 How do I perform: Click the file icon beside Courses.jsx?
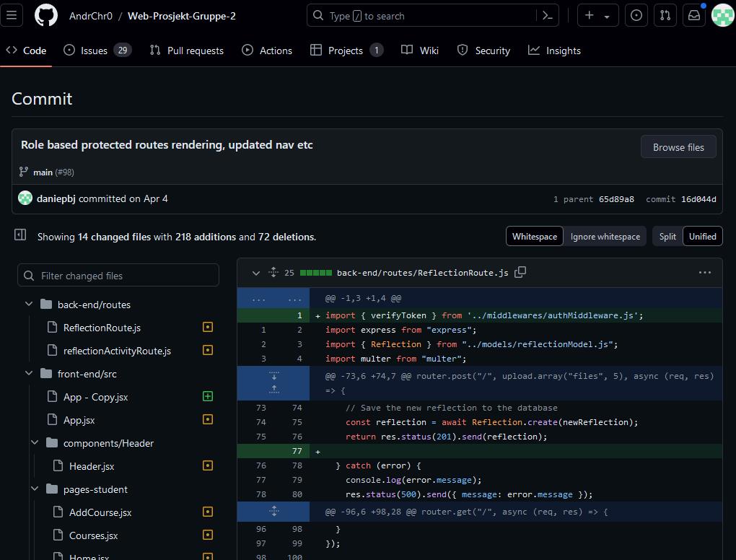point(58,535)
